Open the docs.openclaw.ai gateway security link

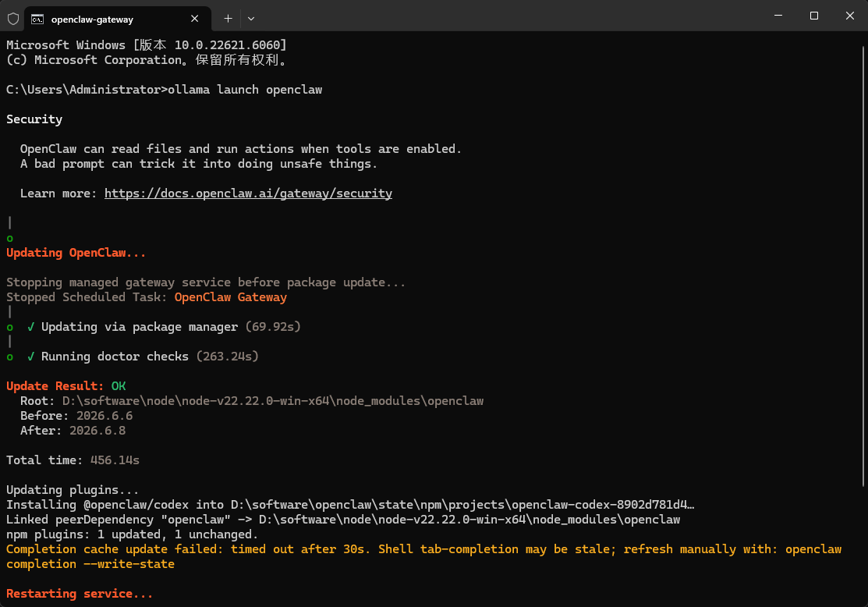click(248, 193)
